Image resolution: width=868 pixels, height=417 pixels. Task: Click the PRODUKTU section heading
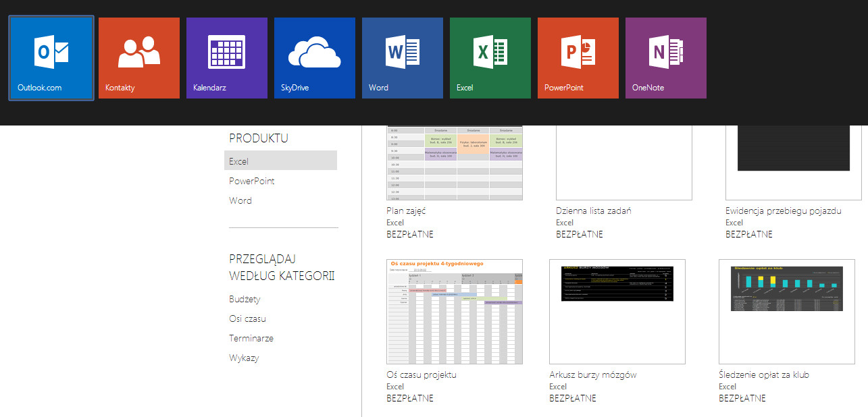tap(259, 138)
